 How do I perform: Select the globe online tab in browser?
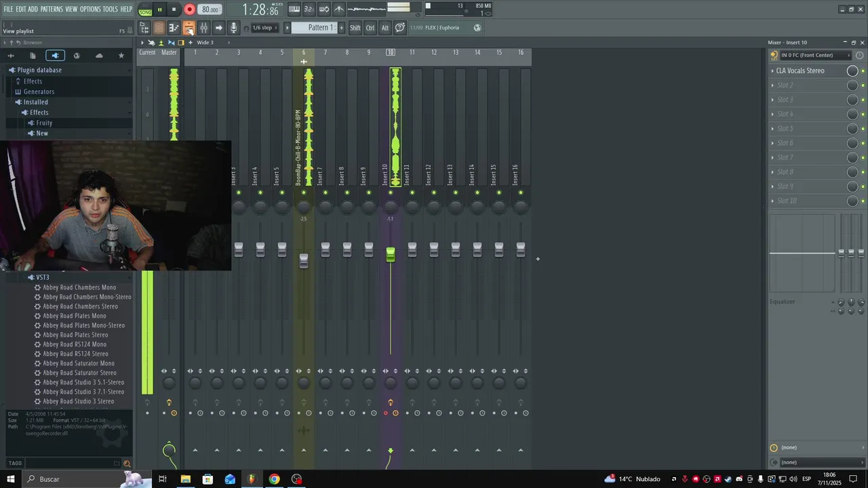[77, 56]
